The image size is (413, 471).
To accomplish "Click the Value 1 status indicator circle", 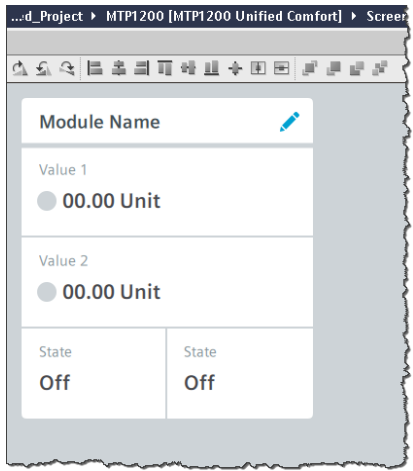I will (x=47, y=201).
